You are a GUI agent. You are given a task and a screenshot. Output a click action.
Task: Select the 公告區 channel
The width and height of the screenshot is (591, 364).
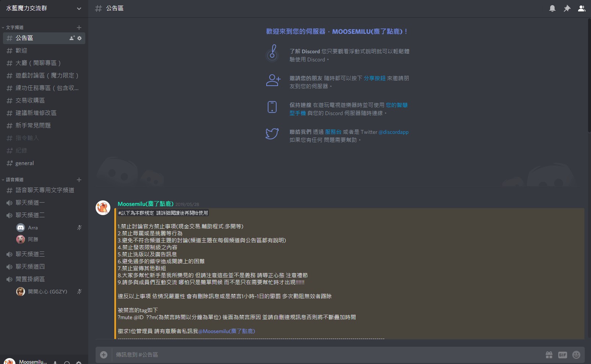[44, 38]
